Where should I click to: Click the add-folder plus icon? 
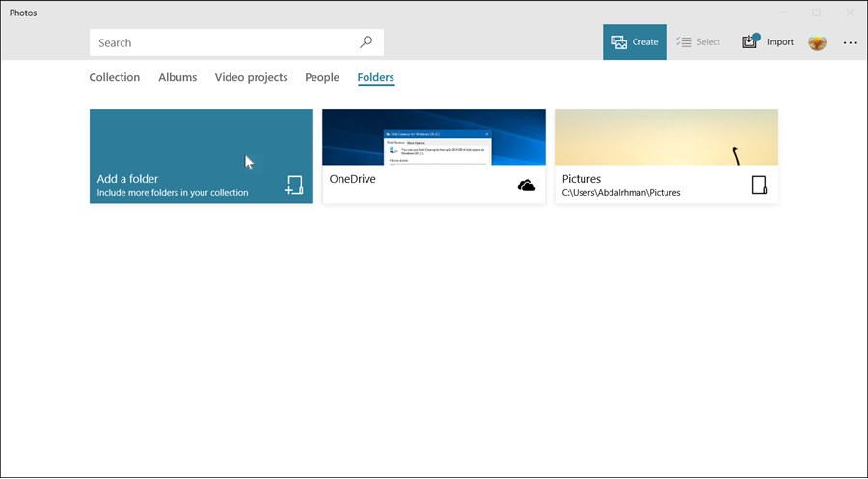294,185
